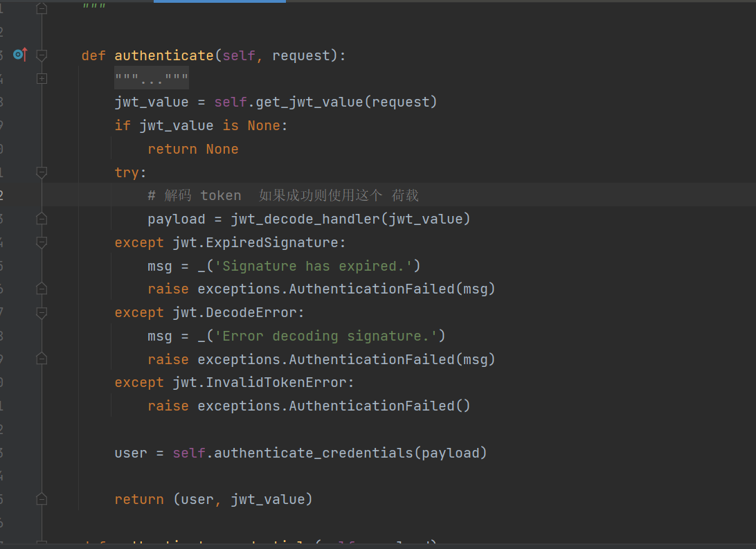Click fold end marker beside return (user, jwt_value)
Screen dimensions: 756x549
(x=42, y=499)
